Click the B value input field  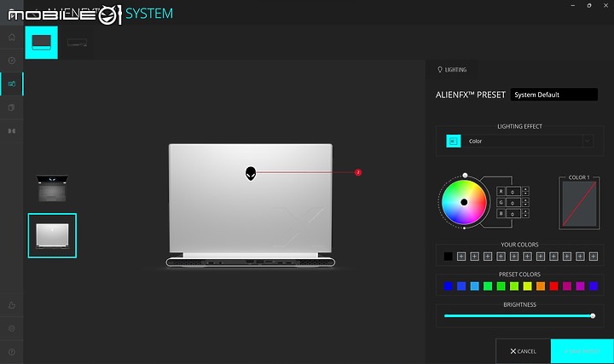(x=513, y=213)
